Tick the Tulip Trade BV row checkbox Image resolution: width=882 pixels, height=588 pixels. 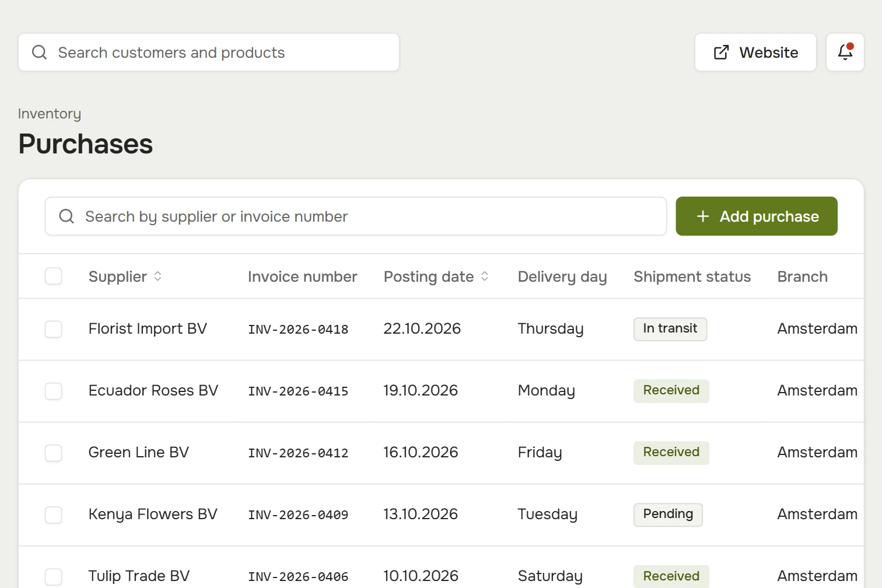click(x=54, y=576)
